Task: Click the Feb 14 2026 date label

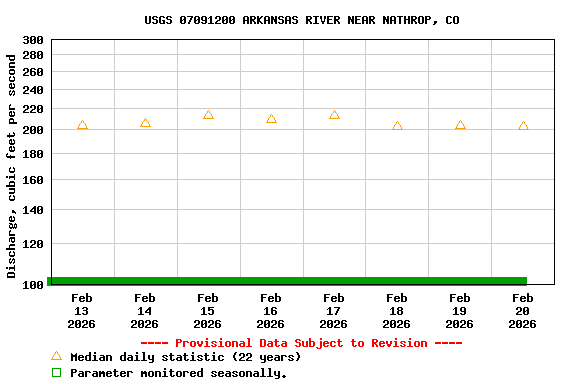Action: (x=144, y=311)
